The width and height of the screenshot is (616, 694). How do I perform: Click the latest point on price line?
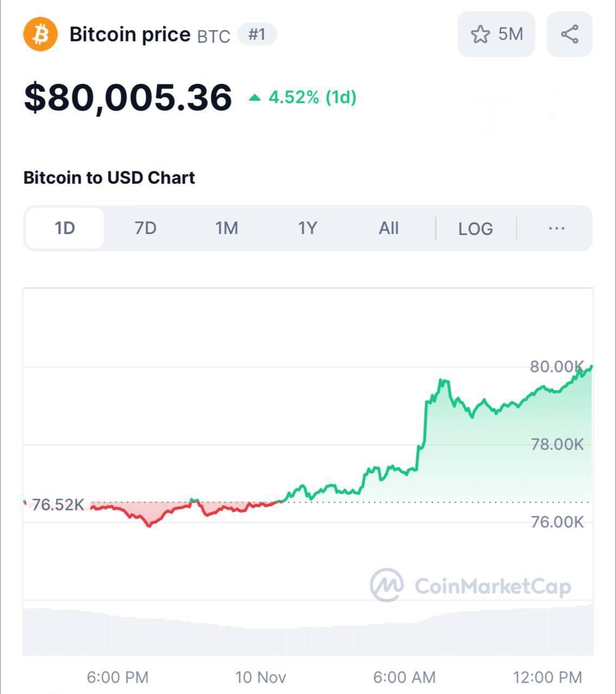tap(591, 367)
